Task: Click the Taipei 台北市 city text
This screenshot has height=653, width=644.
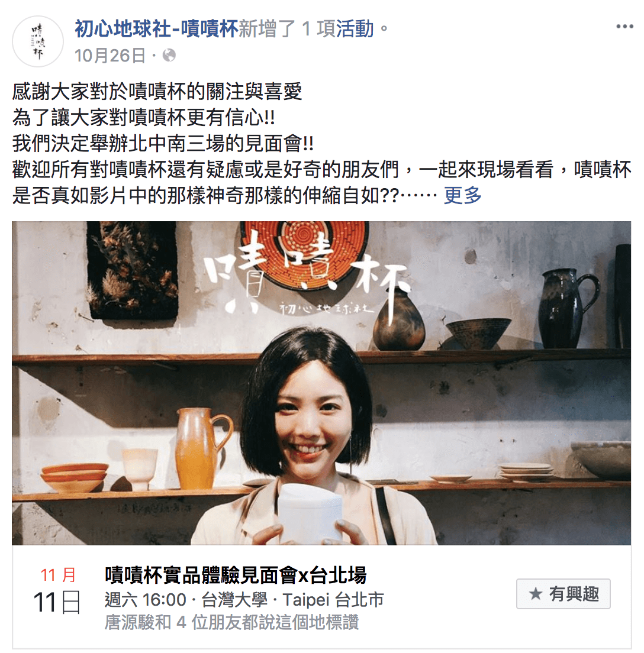Action: click(333, 600)
